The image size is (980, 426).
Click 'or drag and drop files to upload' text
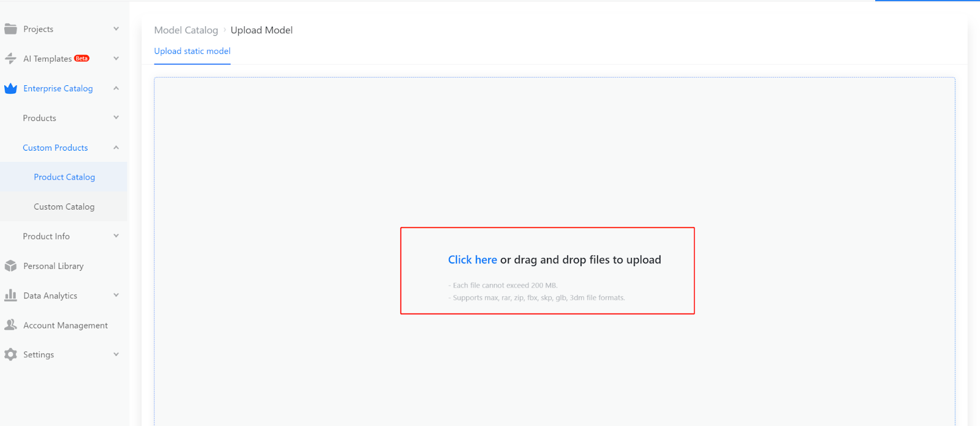pos(581,260)
